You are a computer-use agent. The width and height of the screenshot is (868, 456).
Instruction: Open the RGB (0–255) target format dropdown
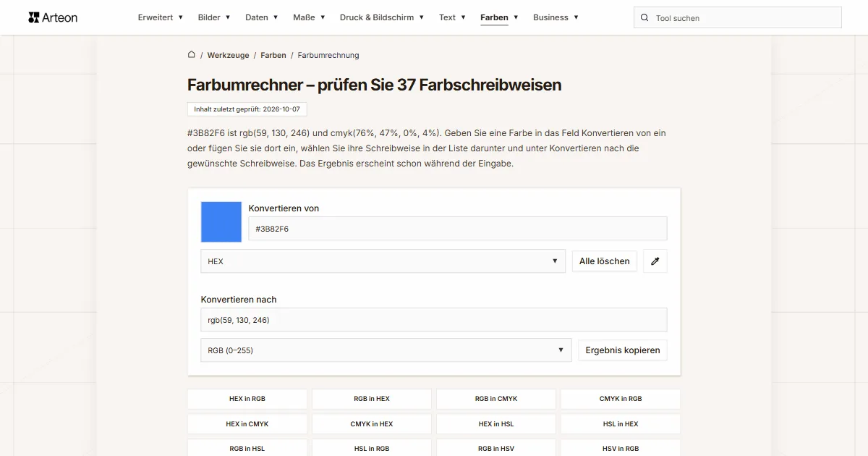tap(386, 350)
